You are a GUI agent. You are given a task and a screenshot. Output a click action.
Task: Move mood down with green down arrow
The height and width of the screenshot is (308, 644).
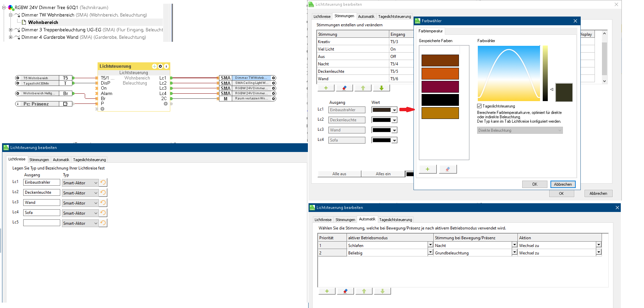tap(381, 88)
